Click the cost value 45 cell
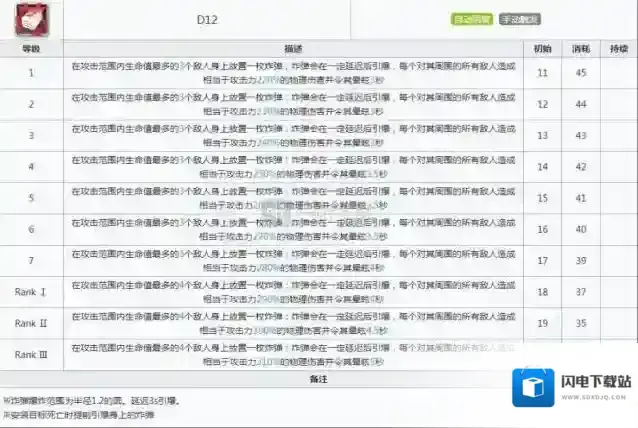The width and height of the screenshot is (638, 428). pos(580,72)
